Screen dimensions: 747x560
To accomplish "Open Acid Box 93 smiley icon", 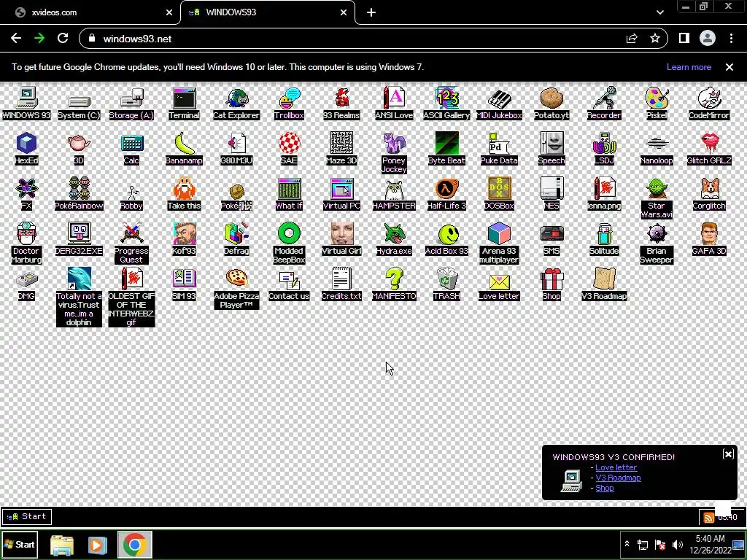I will click(x=446, y=239).
